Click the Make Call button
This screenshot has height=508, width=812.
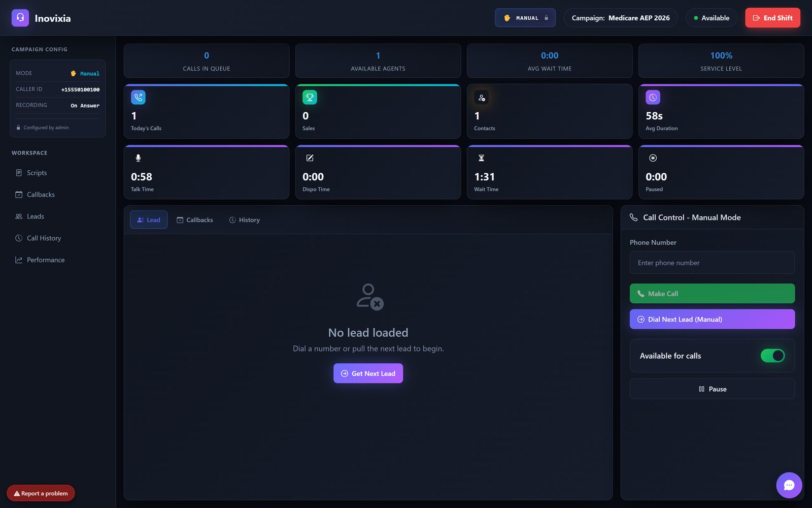712,294
